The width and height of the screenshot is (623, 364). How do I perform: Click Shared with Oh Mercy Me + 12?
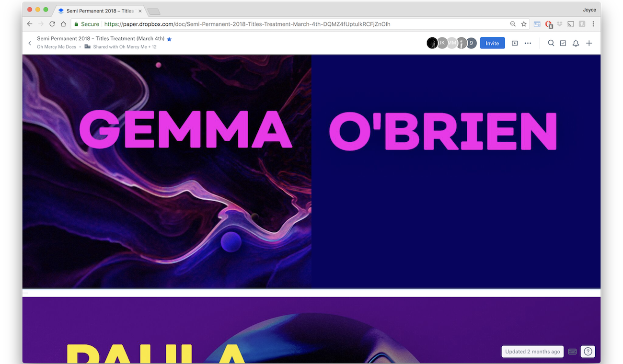125,47
